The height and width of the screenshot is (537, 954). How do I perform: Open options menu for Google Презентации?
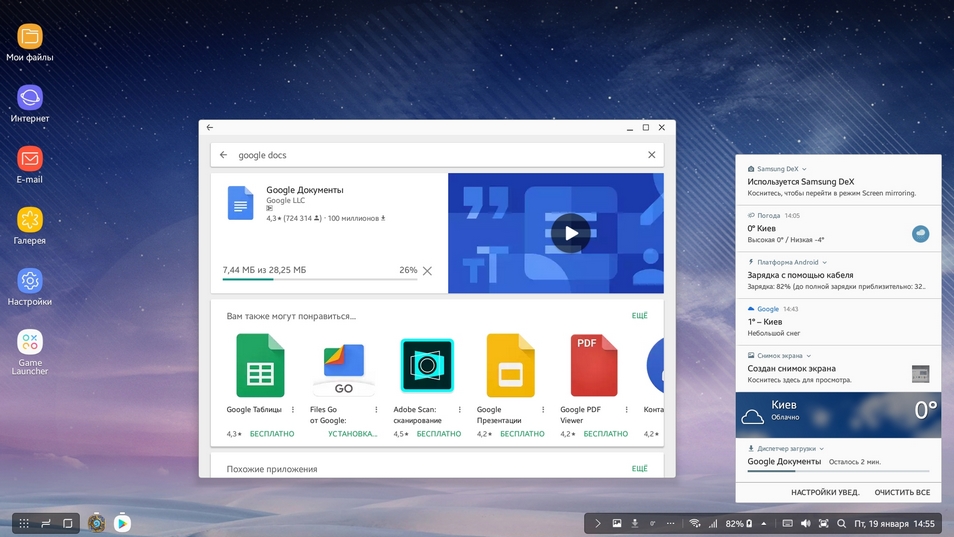click(x=543, y=410)
